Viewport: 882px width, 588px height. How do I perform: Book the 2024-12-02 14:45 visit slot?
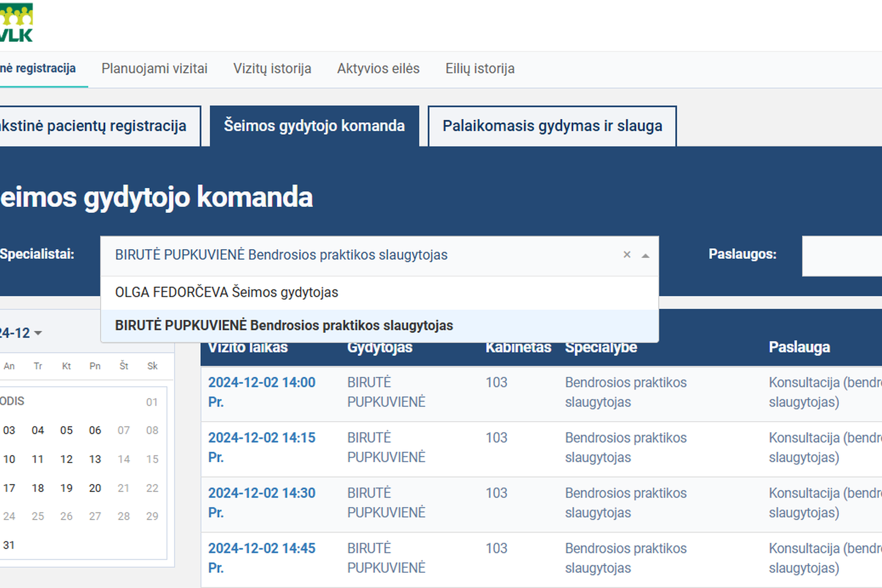[x=262, y=558]
